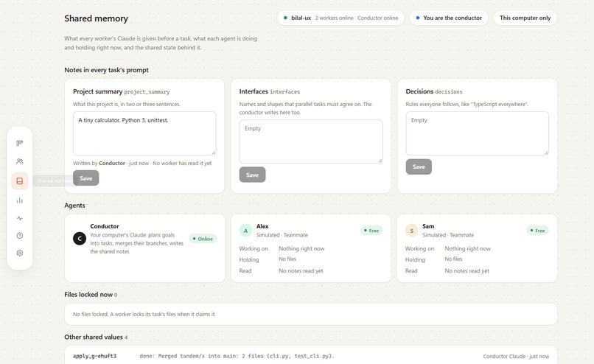Image resolution: width=594 pixels, height=364 pixels.
Task: Click the 'decisions' key label
Action: (x=449, y=92)
